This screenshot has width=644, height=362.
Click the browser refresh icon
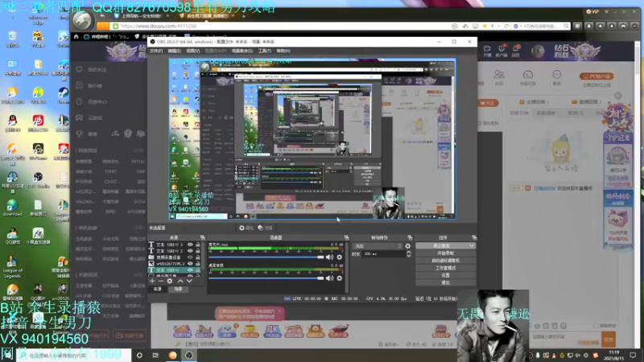[x=506, y=26]
